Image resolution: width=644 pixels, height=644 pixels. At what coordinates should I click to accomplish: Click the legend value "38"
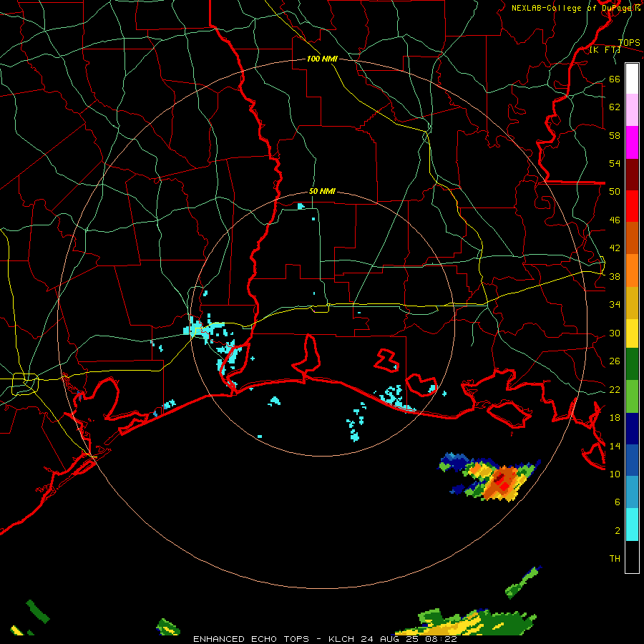pos(615,276)
